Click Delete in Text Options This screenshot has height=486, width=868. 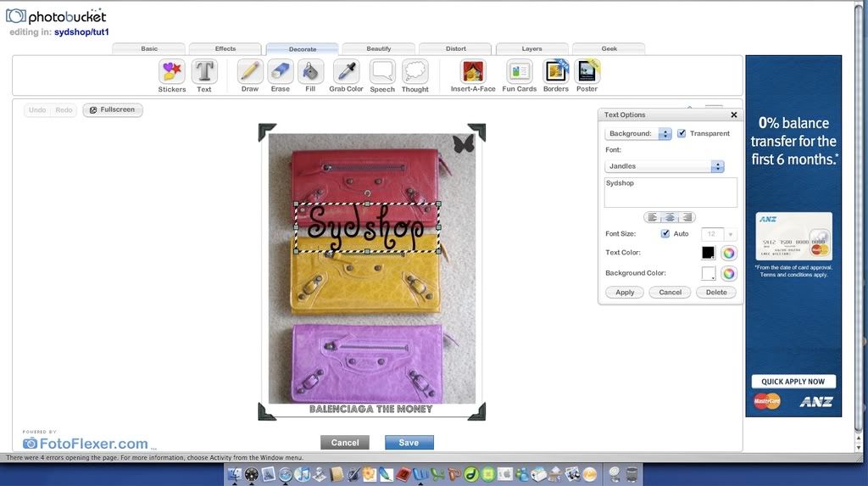point(716,292)
